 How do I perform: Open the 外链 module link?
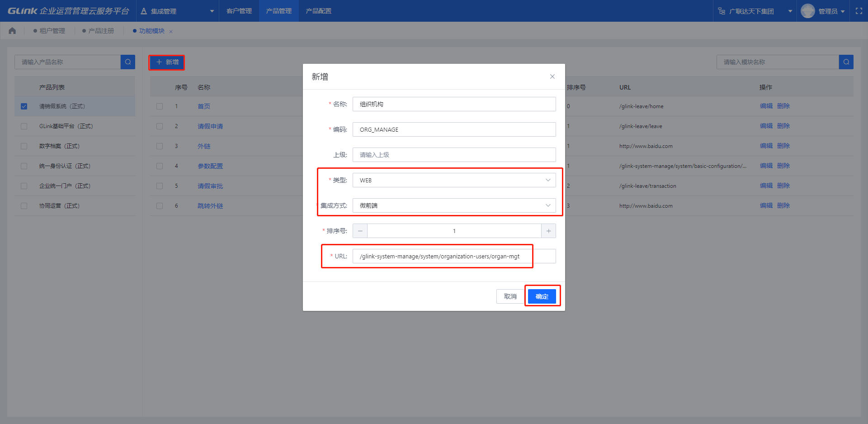click(x=204, y=146)
